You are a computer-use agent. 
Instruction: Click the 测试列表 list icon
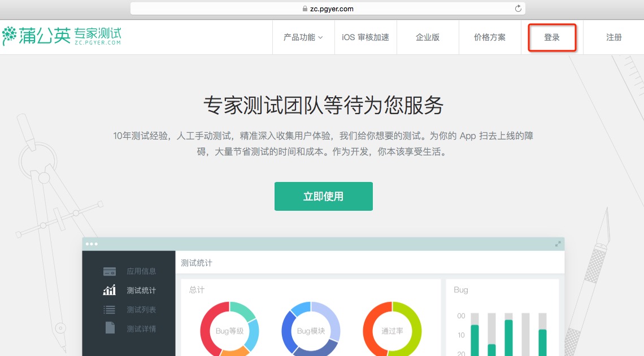110,310
